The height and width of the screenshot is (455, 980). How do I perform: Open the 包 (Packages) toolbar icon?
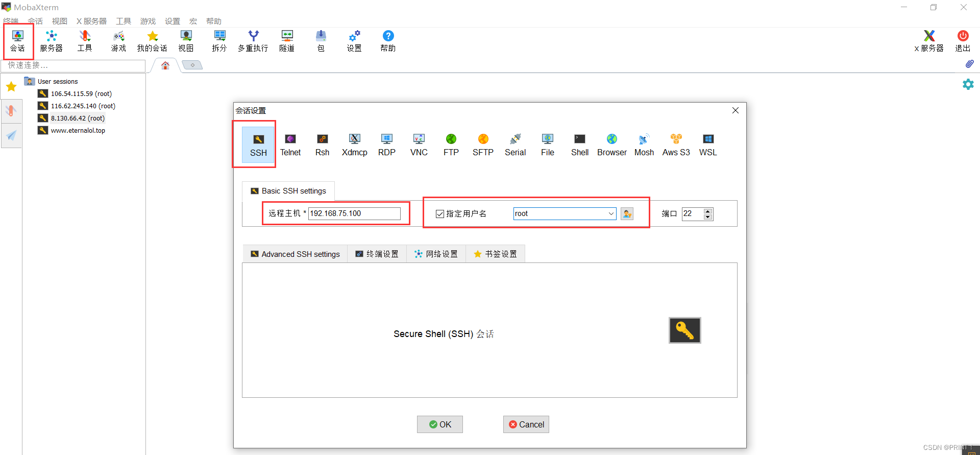point(321,41)
